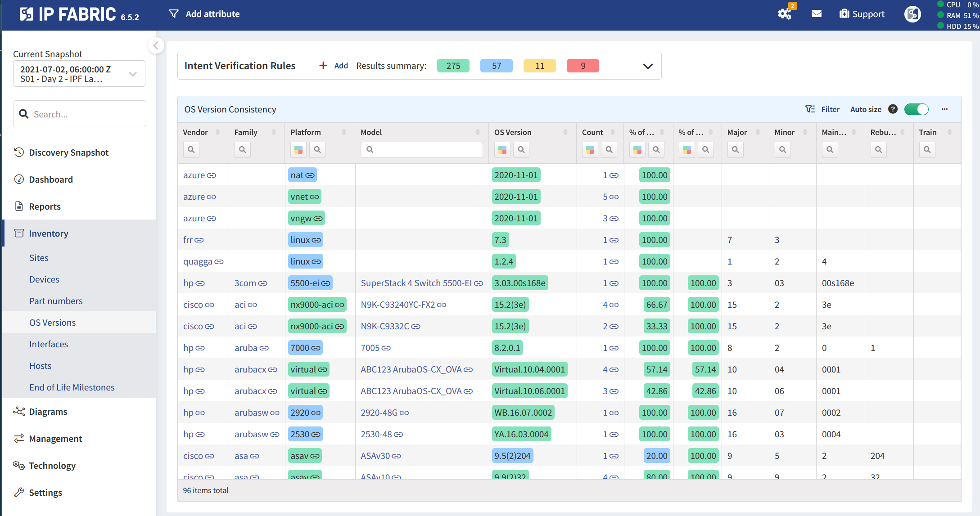Click the red 9 results summary badge

pyautogui.click(x=583, y=66)
